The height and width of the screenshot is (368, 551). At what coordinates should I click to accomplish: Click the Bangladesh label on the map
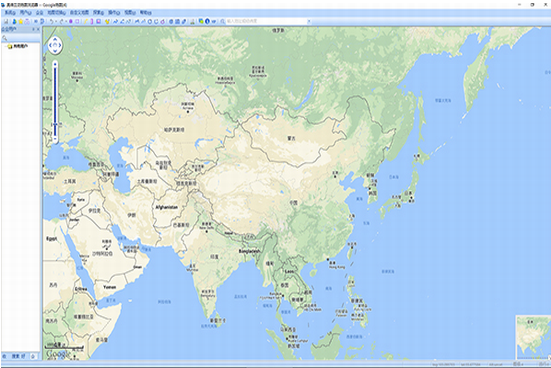coord(249,251)
